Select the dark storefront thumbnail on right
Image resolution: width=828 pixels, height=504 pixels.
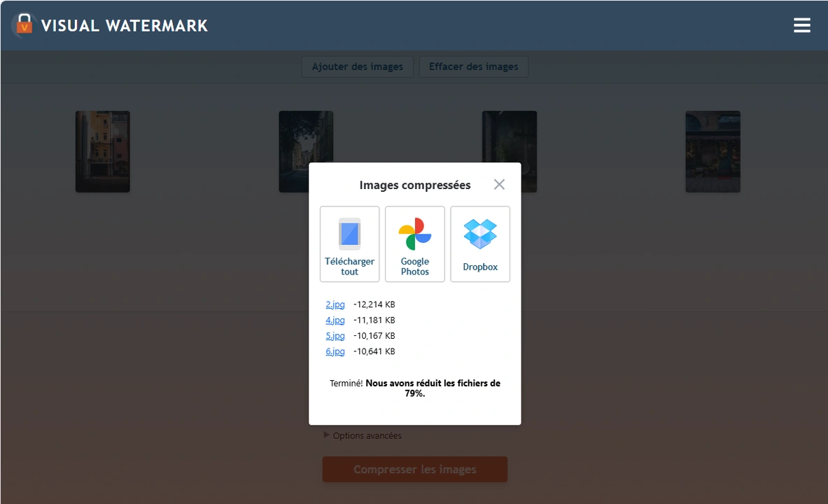pos(713,152)
